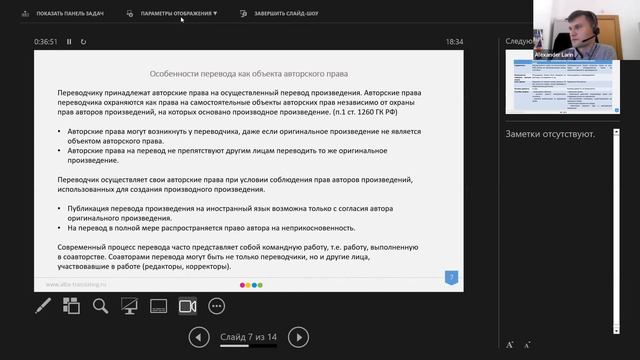This screenshot has width=640, height=360.
Task: Click the current slide in presenter view
Action: (x=249, y=171)
